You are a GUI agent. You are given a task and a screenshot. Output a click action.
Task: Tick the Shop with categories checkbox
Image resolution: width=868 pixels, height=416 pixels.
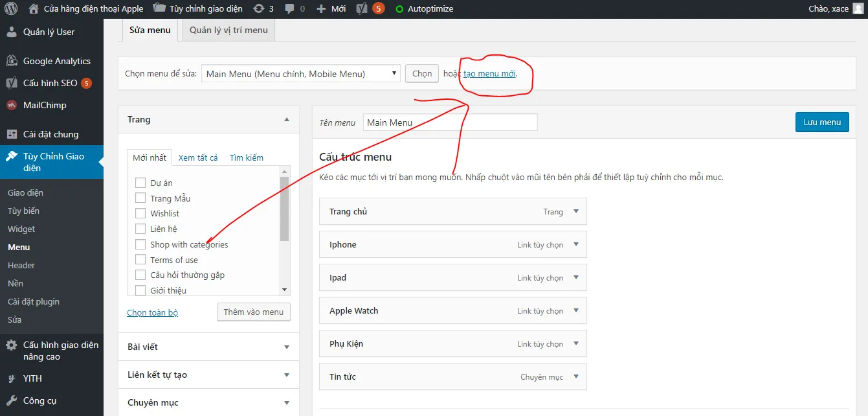tap(140, 244)
